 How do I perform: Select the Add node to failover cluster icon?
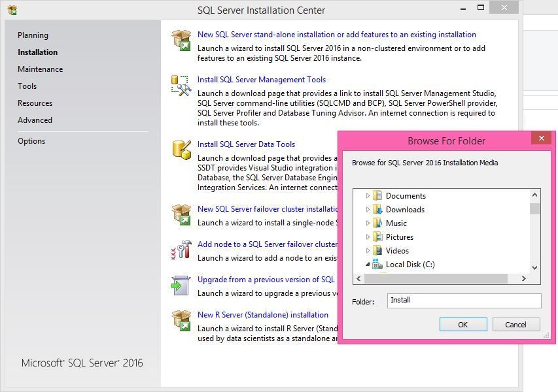pyautogui.click(x=183, y=250)
